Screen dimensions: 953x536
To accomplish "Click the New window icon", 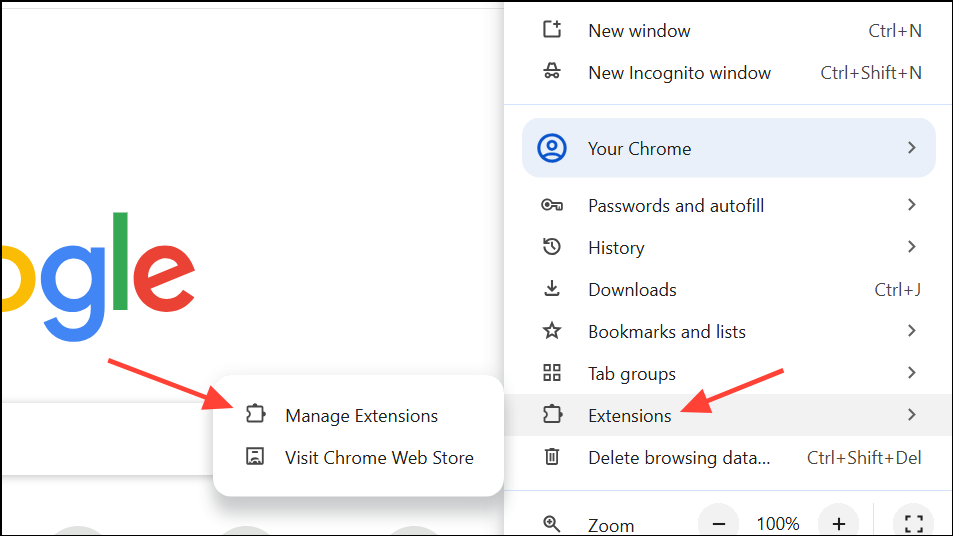I will point(552,30).
